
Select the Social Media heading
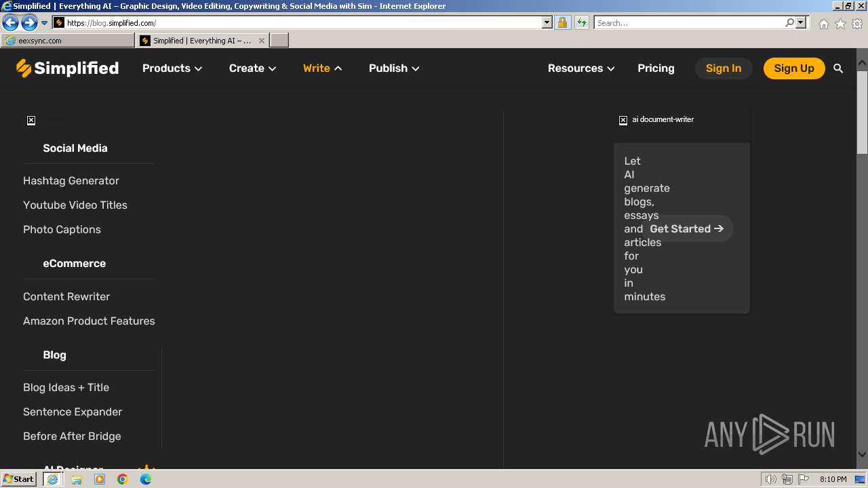click(75, 148)
